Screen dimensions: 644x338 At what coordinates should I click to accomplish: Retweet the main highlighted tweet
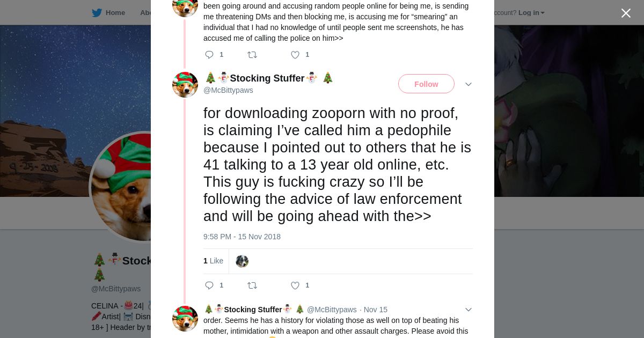point(252,285)
